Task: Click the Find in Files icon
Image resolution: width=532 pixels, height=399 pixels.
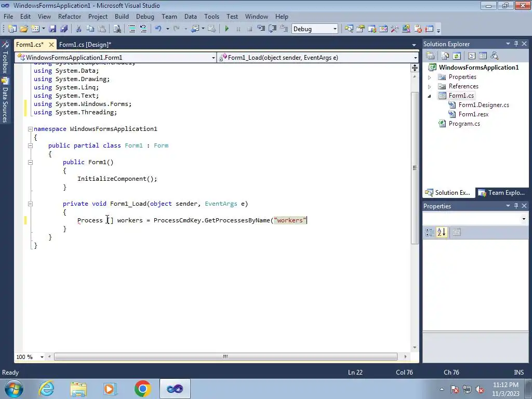Action: [x=117, y=29]
